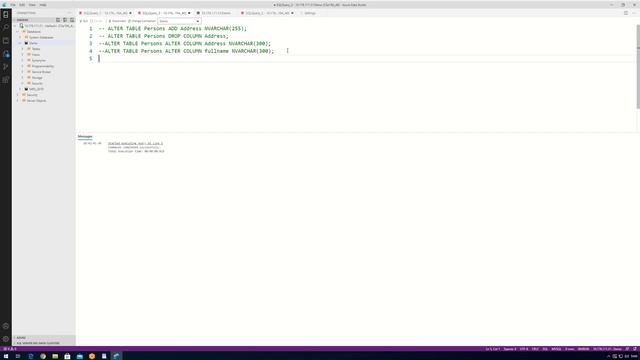Viewport: 640px width, 360px height.
Task: Expand the Programmability folder
Action: coord(23,66)
